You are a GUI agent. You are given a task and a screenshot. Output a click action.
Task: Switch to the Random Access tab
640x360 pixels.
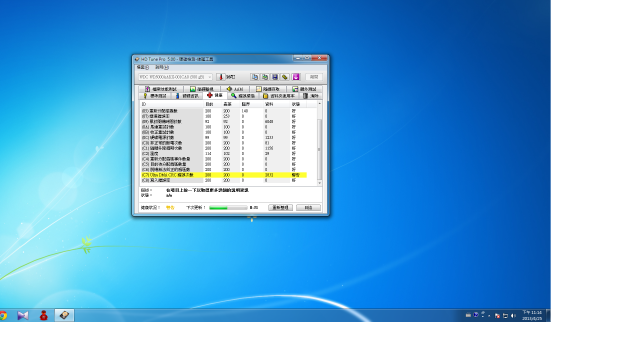click(x=268, y=89)
